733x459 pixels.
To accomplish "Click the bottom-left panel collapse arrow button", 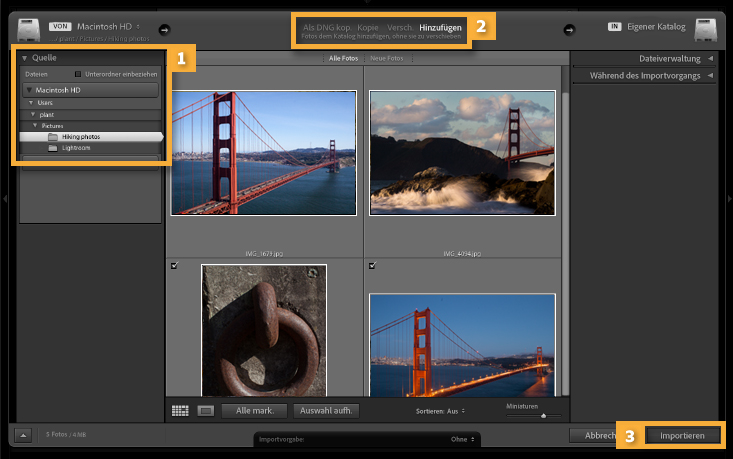I will point(22,435).
